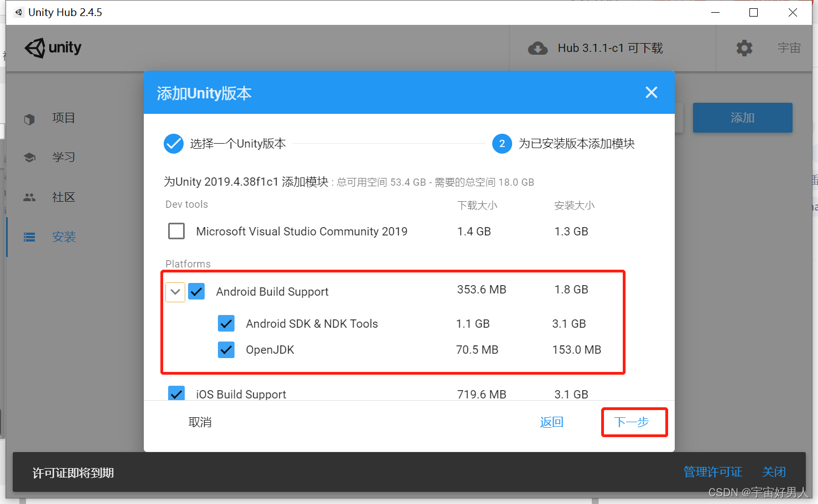The width and height of the screenshot is (818, 504).
Task: Open 安装 tab in sidebar
Action: point(64,237)
